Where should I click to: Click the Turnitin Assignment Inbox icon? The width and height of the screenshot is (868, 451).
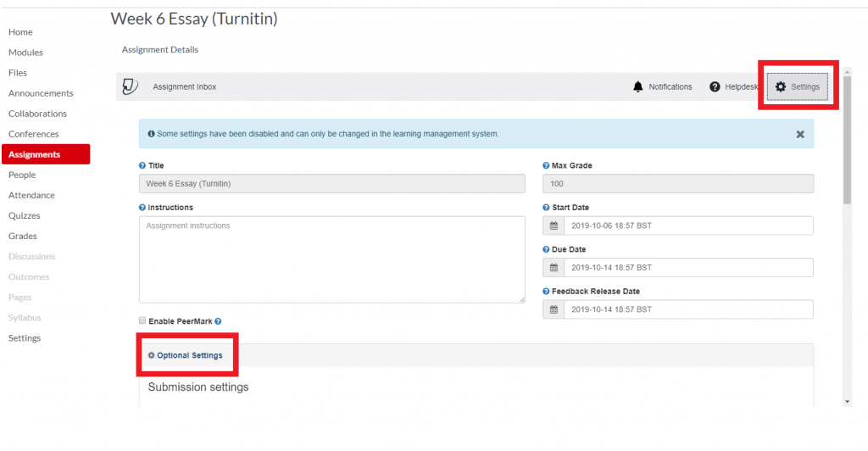(130, 86)
